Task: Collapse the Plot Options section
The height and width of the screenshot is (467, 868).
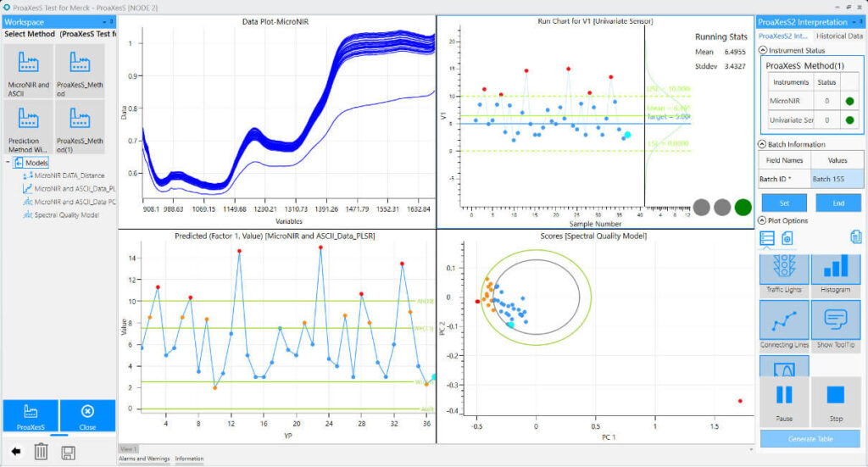Action: (762, 220)
